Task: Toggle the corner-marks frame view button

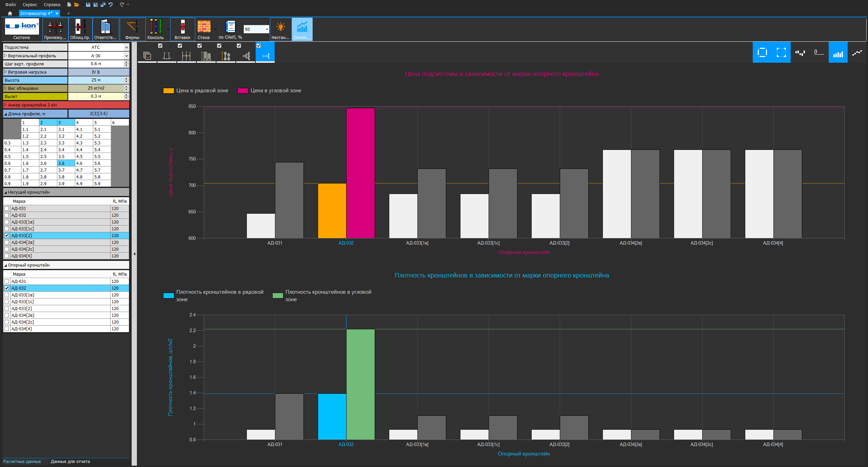Action: click(x=781, y=52)
